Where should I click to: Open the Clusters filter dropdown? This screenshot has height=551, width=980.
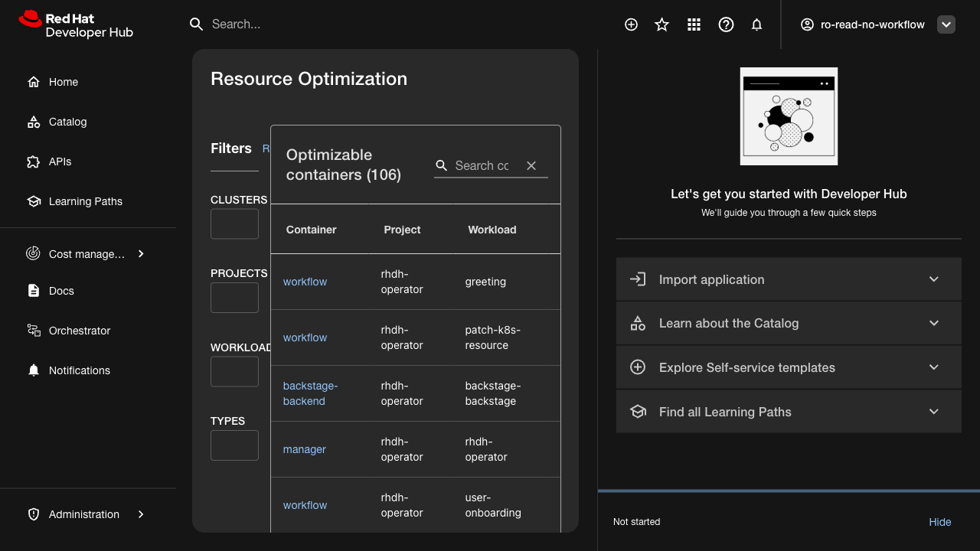click(x=234, y=224)
